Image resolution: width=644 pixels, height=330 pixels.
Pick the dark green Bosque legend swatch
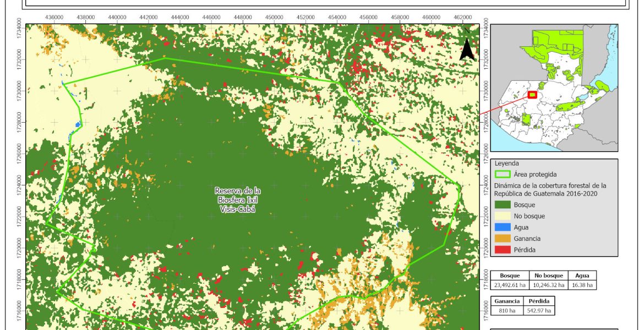coord(503,205)
